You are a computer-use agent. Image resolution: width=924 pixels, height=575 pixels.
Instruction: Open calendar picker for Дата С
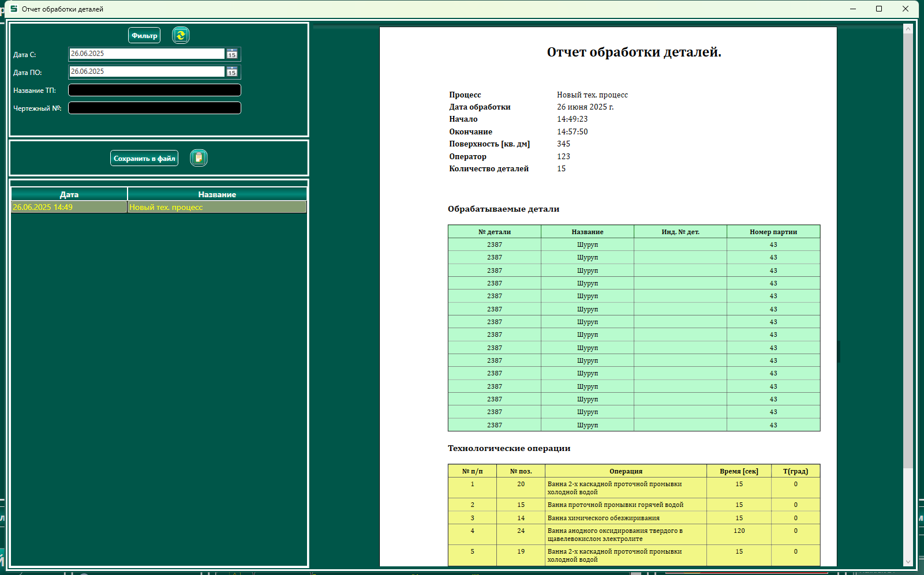pos(232,54)
